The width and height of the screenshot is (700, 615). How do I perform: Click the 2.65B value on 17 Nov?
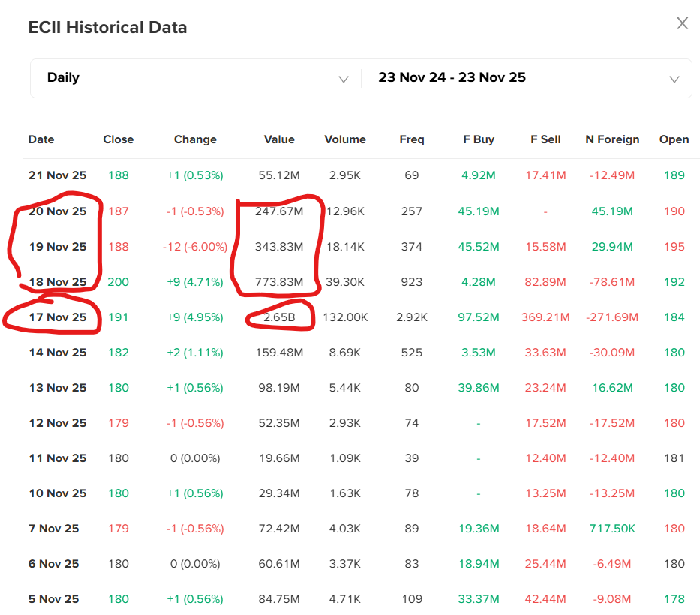(279, 317)
